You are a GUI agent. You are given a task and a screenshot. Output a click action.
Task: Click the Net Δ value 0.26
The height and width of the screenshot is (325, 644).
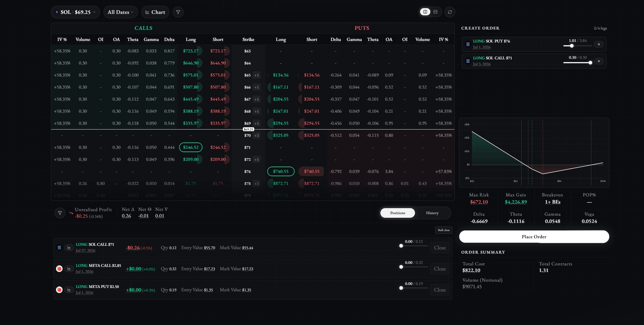point(126,216)
